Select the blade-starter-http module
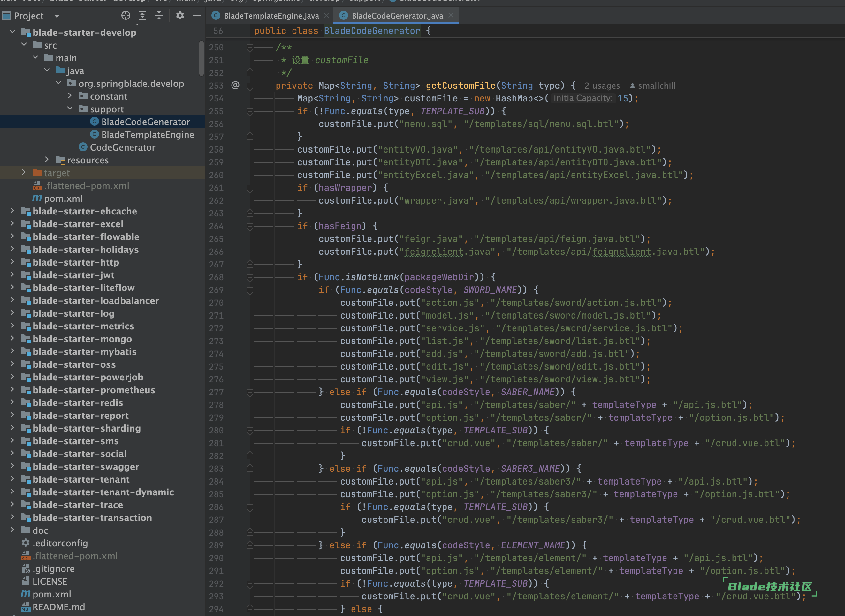The height and width of the screenshot is (616, 845). pyautogui.click(x=76, y=262)
